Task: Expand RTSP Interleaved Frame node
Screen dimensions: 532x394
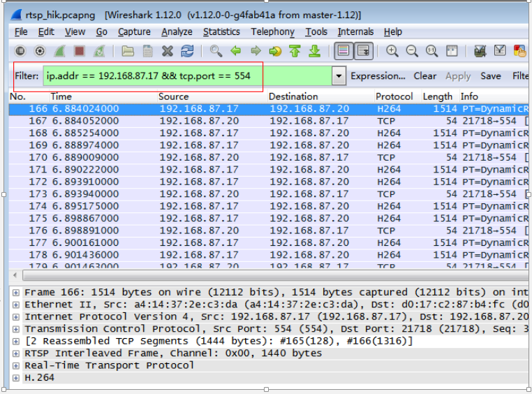Action: [x=15, y=353]
